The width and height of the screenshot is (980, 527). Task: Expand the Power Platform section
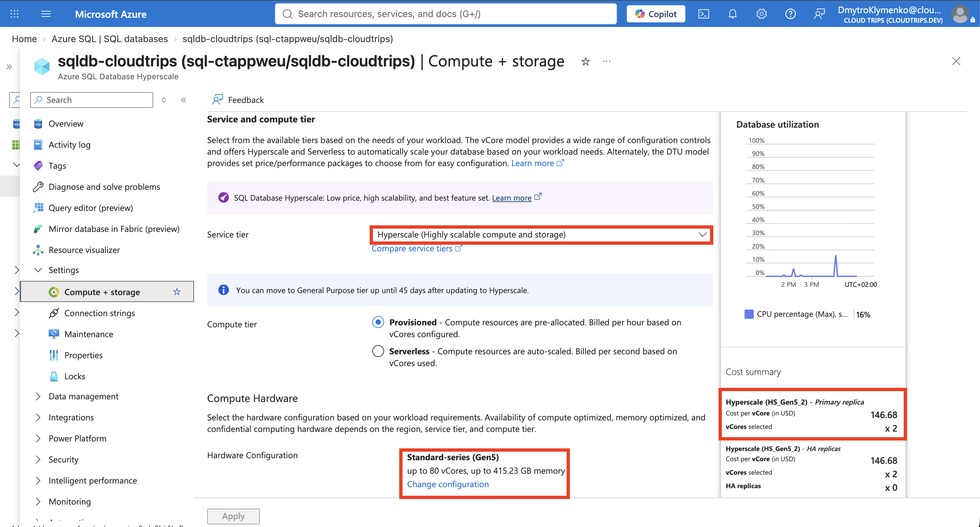[38, 438]
